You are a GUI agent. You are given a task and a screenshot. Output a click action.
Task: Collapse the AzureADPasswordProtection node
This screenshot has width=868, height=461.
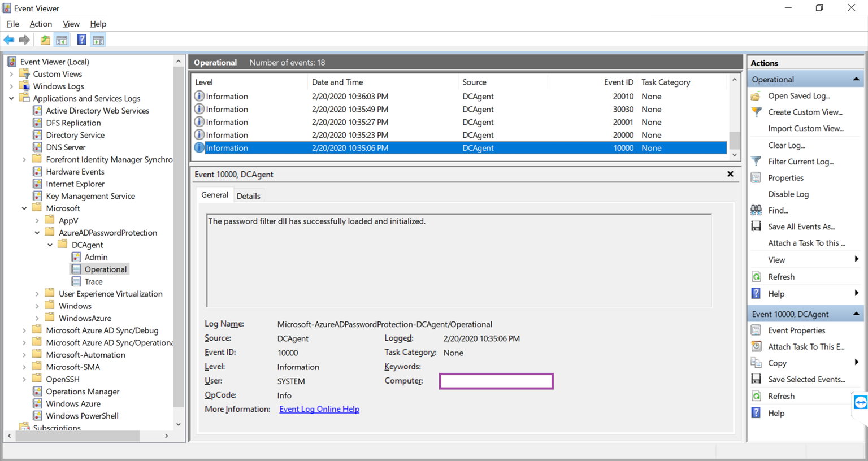(37, 233)
